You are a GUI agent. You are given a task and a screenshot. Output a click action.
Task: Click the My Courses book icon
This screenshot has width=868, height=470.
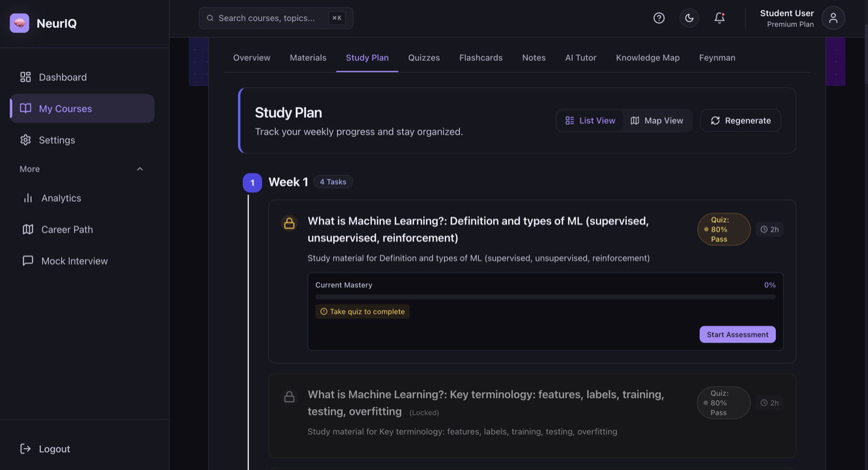pos(25,108)
